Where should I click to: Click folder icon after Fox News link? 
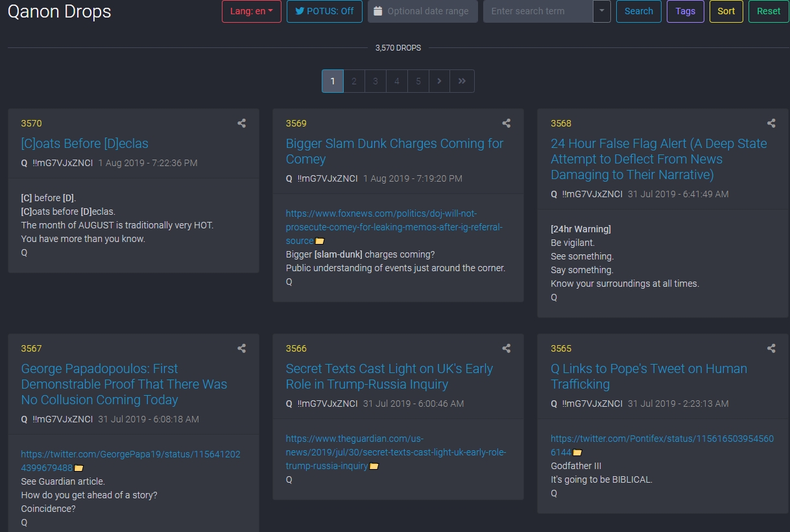[x=320, y=241]
